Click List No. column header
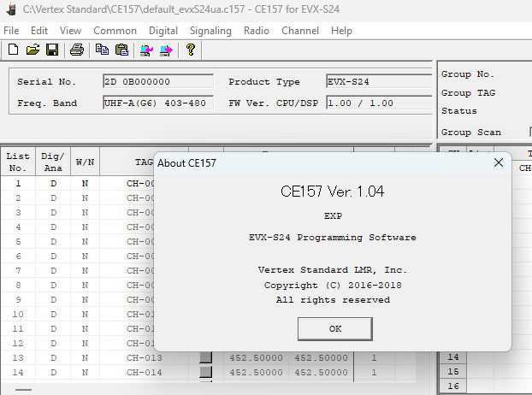Image resolution: width=532 pixels, height=395 pixels. click(18, 162)
